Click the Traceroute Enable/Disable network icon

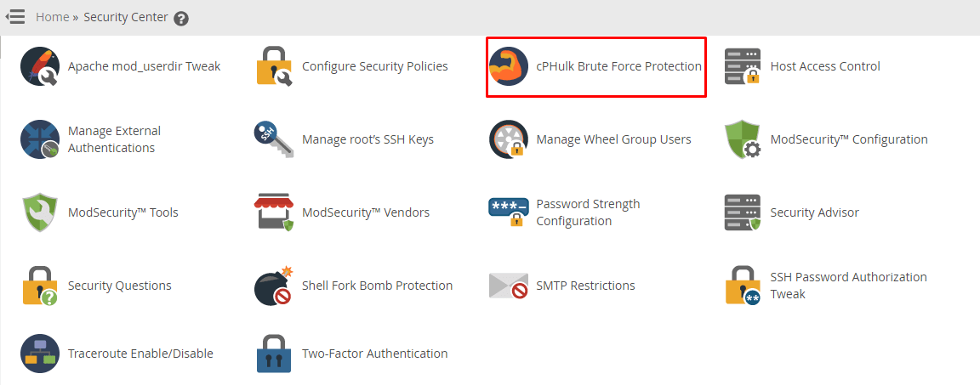[x=40, y=354]
